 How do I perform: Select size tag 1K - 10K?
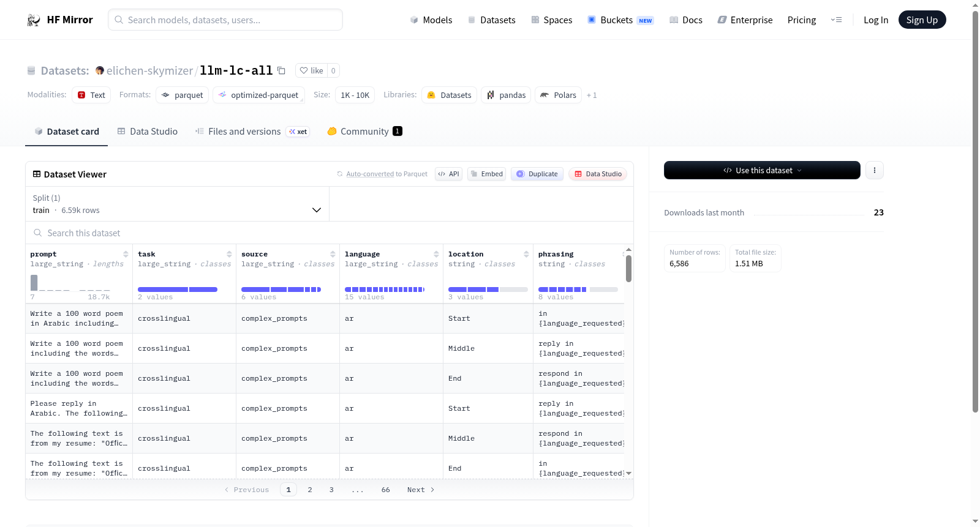[355, 95]
